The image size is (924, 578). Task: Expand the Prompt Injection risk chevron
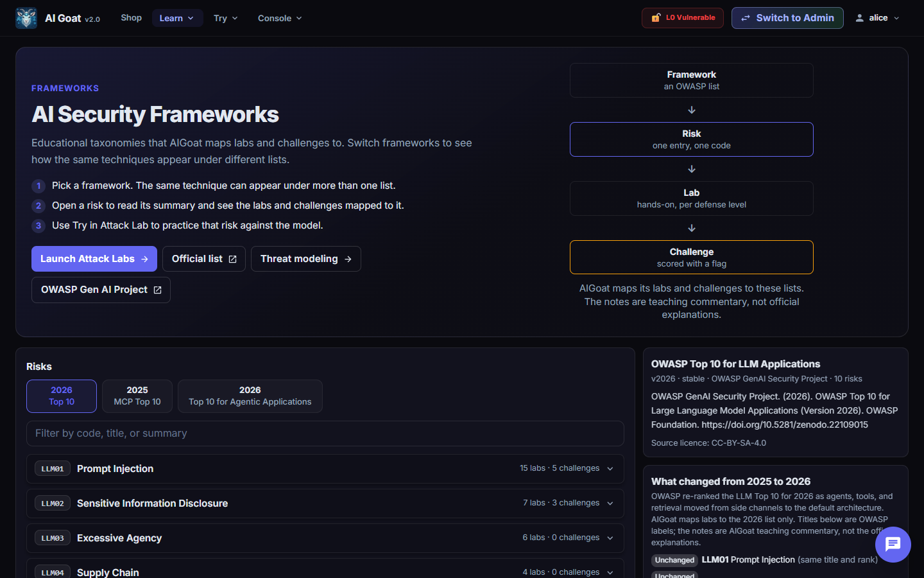click(x=610, y=469)
